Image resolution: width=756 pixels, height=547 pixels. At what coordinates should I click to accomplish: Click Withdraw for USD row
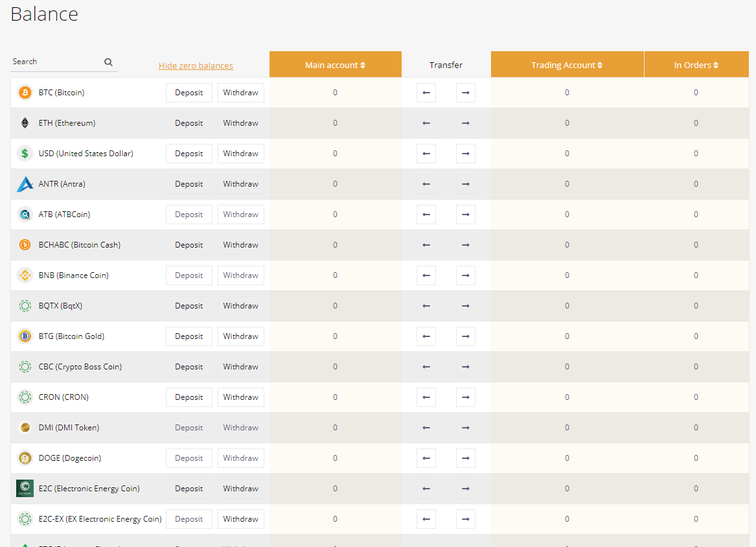point(240,154)
